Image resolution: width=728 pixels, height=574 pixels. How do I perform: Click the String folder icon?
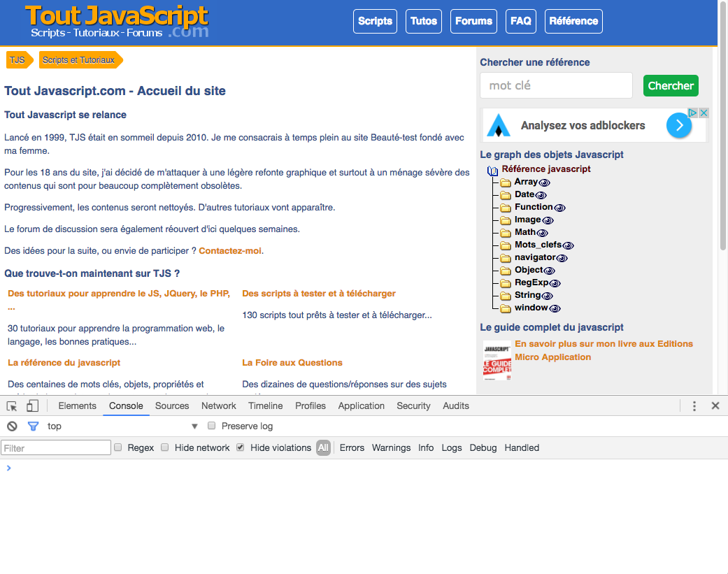pos(506,296)
